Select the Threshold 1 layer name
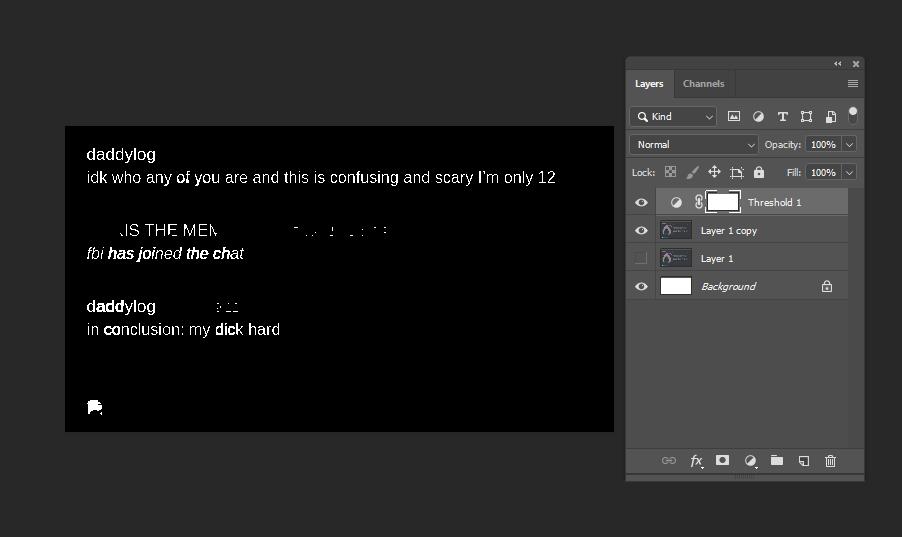 coord(774,202)
